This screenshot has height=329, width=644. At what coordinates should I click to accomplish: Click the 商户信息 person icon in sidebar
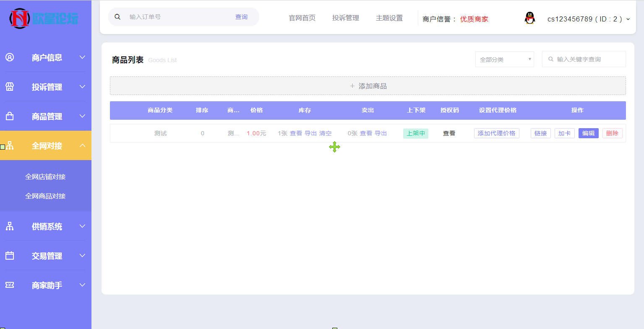10,57
